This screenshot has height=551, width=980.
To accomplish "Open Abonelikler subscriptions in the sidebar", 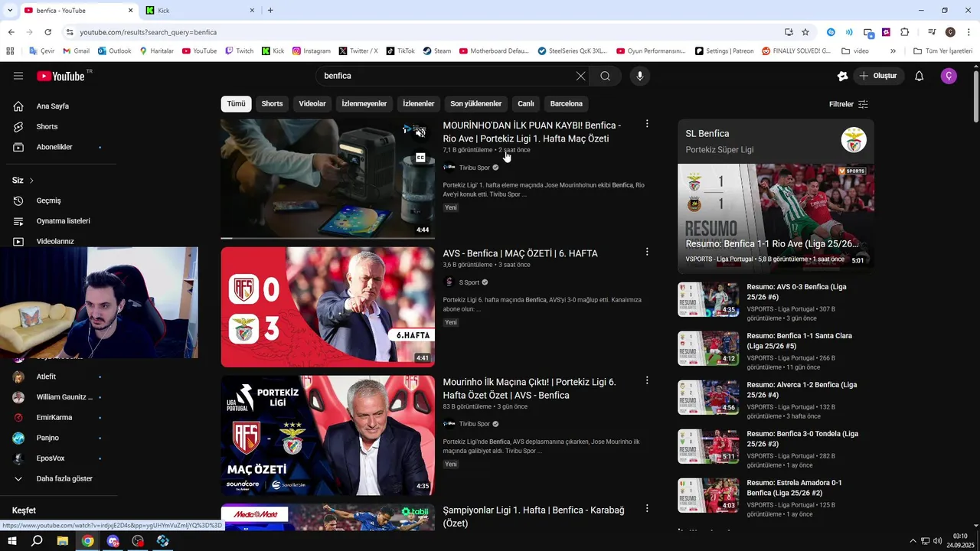I will point(54,147).
